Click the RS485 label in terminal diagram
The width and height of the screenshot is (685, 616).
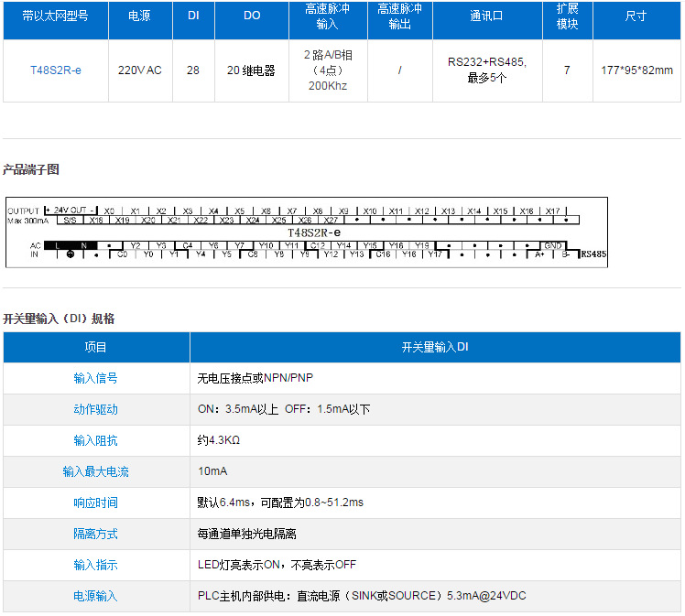coord(593,254)
